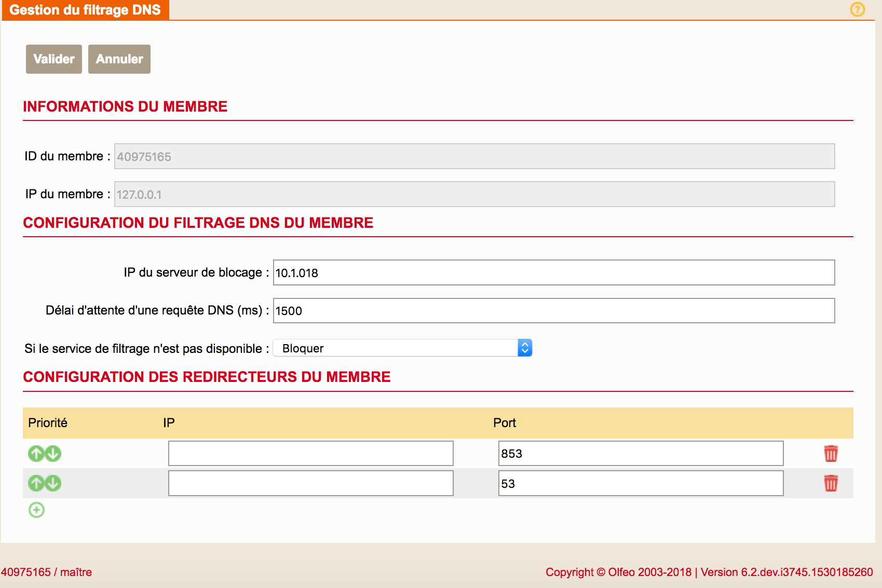
Task: Move second redirector up in priority
Action: 36,483
